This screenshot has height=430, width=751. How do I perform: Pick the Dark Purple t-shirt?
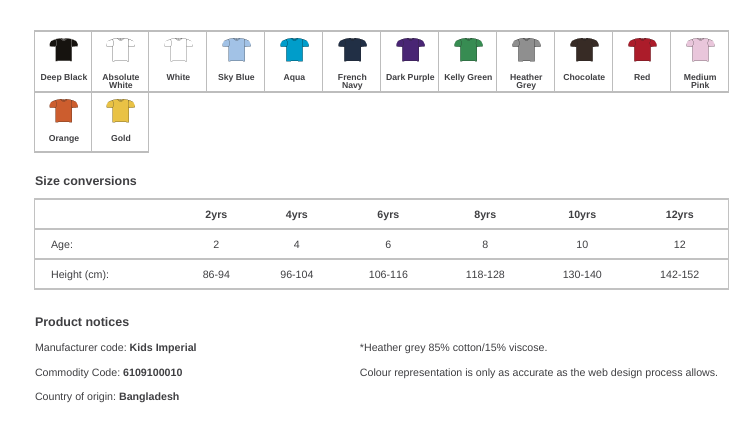[410, 50]
